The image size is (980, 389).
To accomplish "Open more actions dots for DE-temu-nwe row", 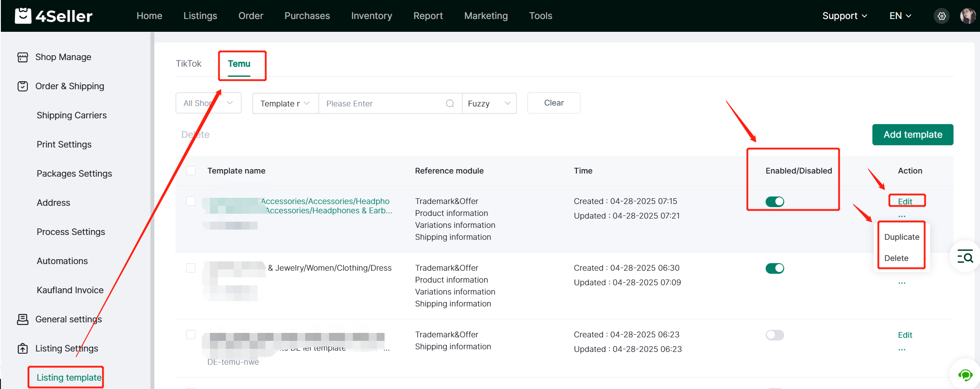I will (x=901, y=350).
